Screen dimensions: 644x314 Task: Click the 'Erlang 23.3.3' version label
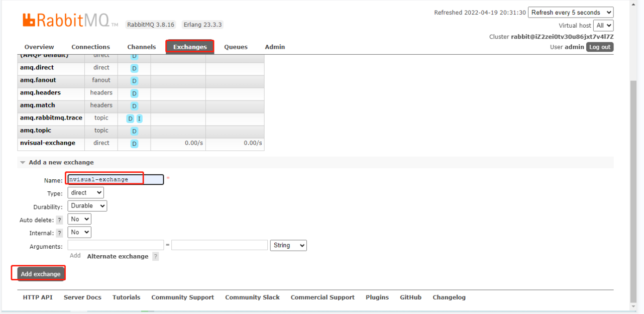(x=202, y=25)
